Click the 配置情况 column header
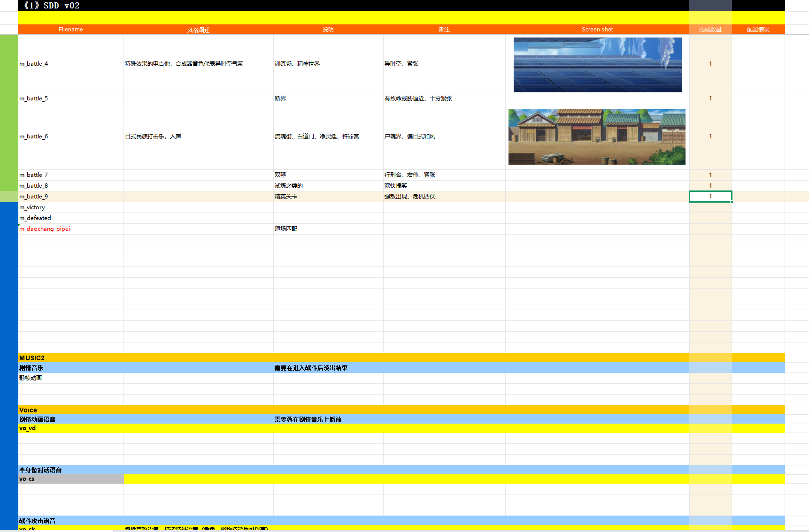 [758, 30]
